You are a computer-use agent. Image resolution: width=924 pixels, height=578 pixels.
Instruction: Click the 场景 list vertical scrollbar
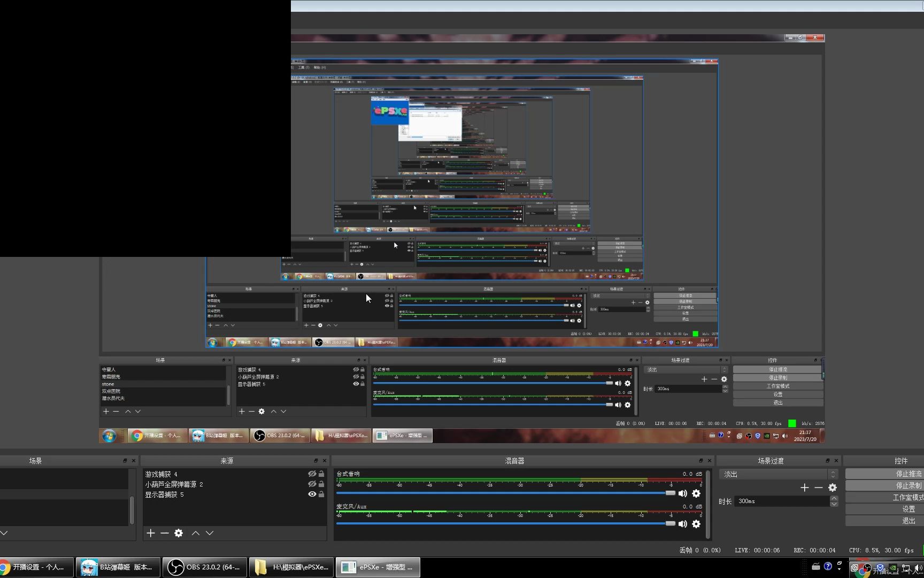coord(132,511)
